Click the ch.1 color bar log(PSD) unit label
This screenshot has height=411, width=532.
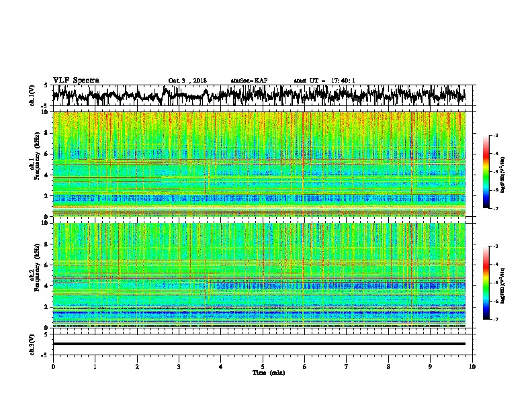tap(503, 175)
